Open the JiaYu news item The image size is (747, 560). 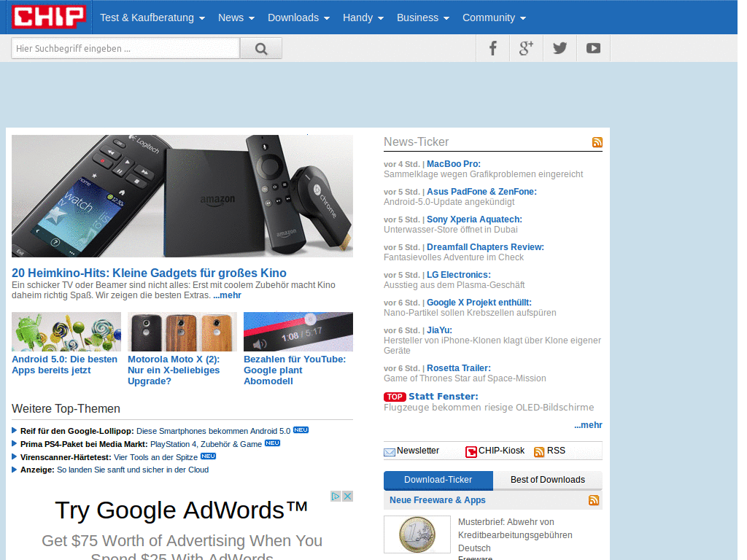tap(439, 330)
